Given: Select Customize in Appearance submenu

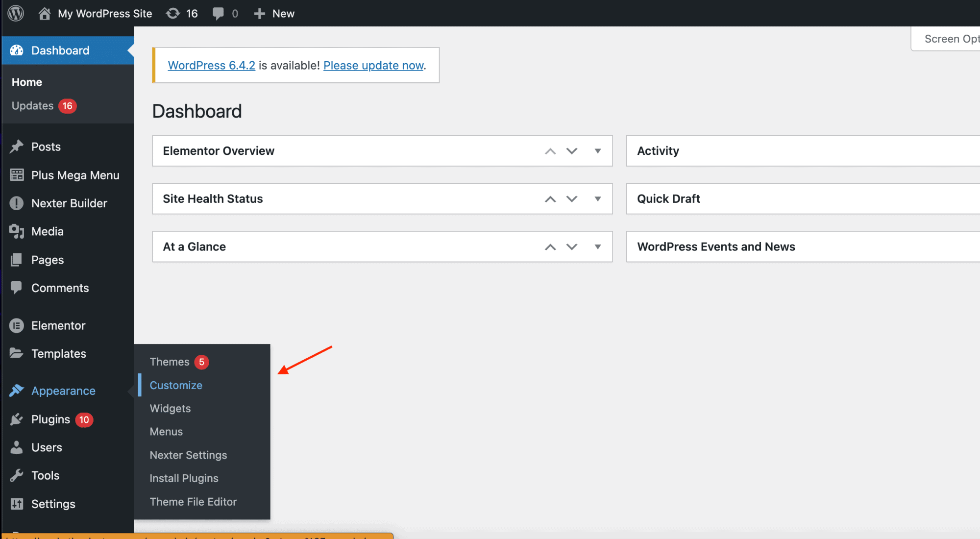Looking at the screenshot, I should click(176, 385).
